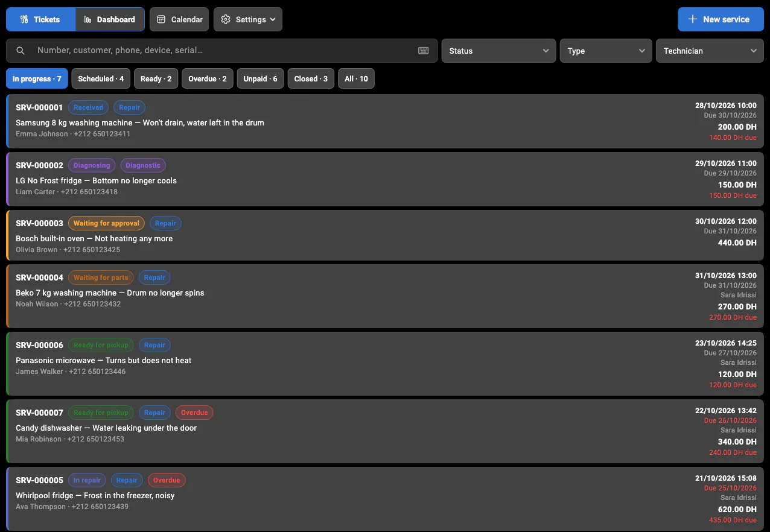The height and width of the screenshot is (532, 770).
Task: Open the Tickets view
Action: 41,19
